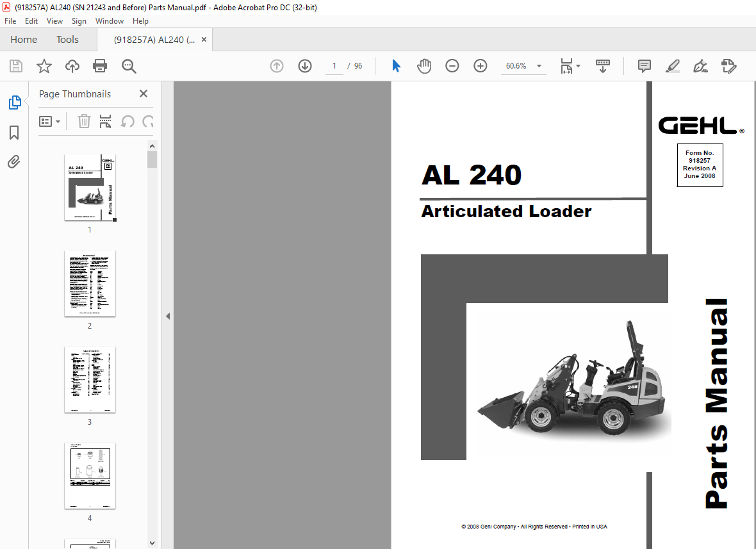Open the View menu

pos(54,21)
